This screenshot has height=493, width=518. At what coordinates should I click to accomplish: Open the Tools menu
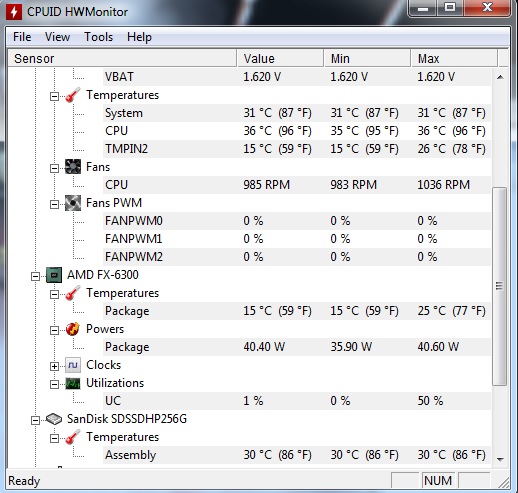tap(98, 37)
